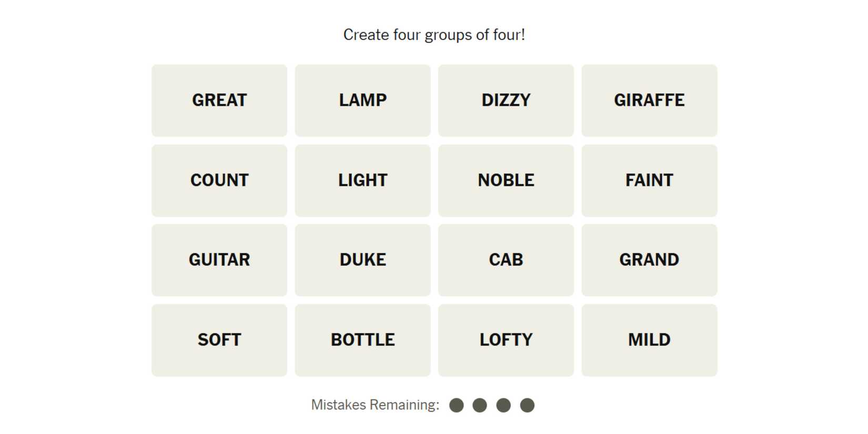Pick the BOTTLE tile
The height and width of the screenshot is (434, 868).
(x=362, y=340)
